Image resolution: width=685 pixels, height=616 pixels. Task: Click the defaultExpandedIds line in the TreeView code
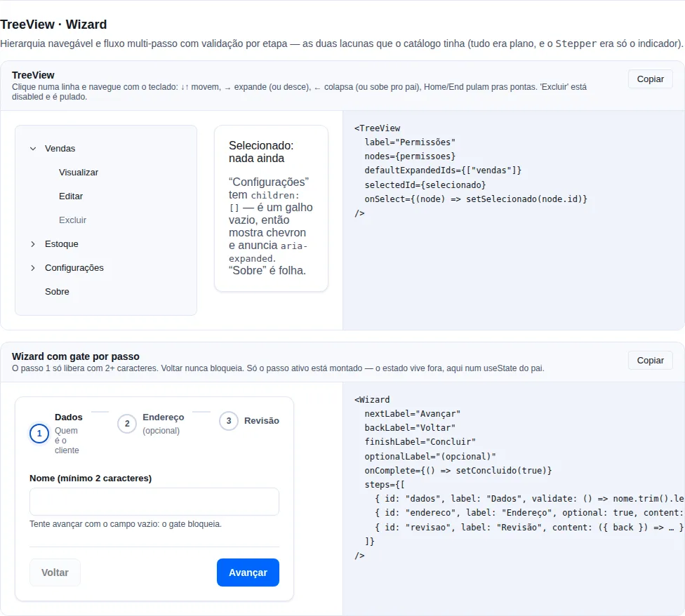point(443,170)
